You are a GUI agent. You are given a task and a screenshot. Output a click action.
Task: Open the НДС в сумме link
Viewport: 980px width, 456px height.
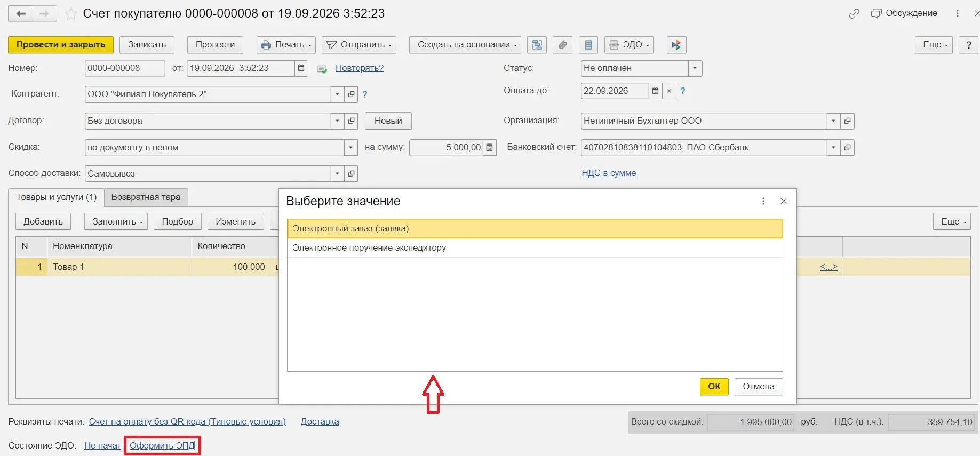609,173
